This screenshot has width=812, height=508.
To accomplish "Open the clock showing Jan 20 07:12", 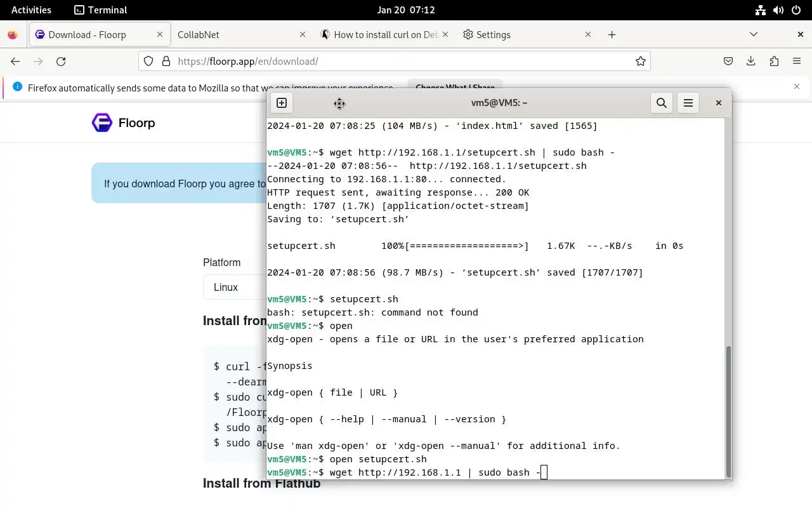I will pos(406,10).
